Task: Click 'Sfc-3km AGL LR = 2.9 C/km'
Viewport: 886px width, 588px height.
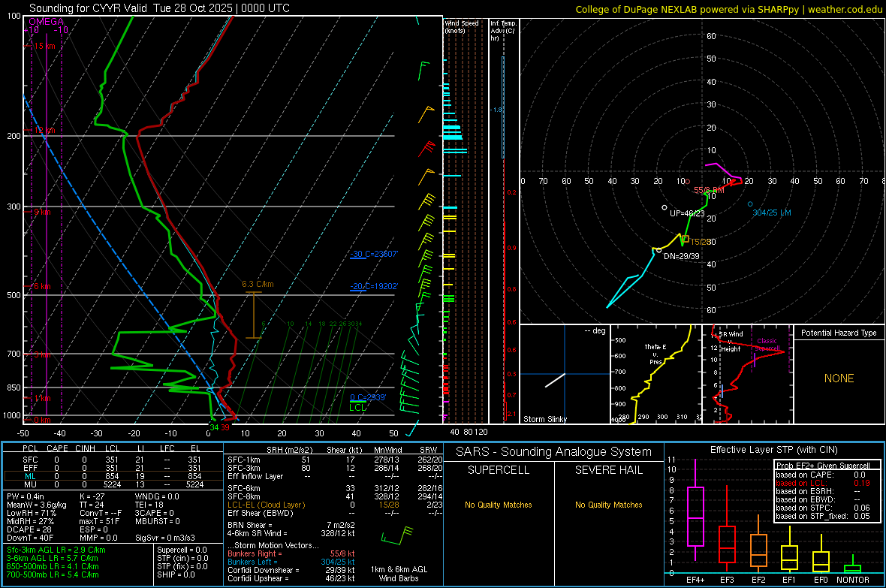Action: click(56, 550)
